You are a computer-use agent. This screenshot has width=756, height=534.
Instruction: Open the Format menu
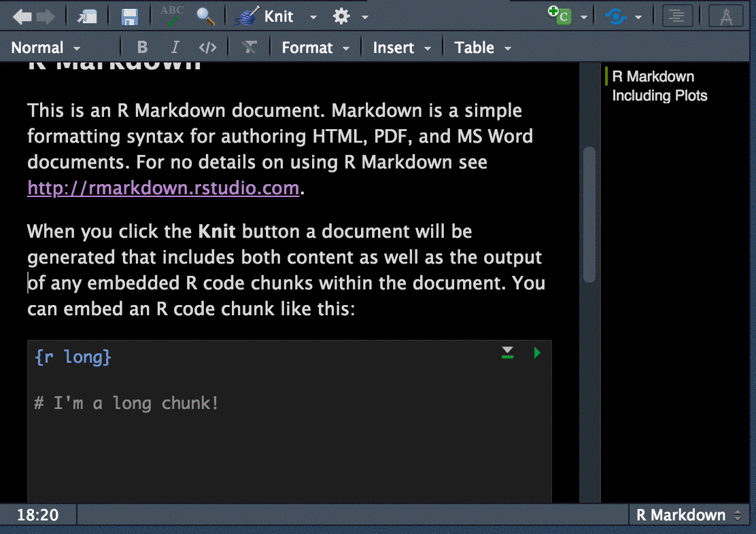[x=309, y=47]
